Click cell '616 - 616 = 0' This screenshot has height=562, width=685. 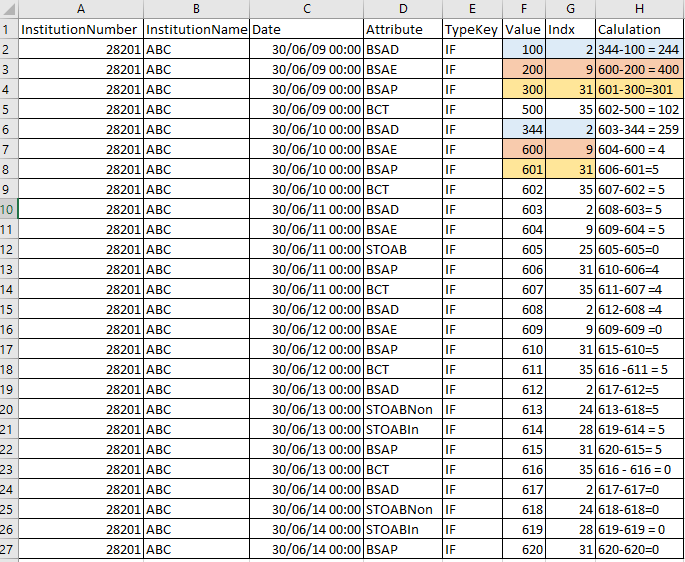(x=640, y=469)
